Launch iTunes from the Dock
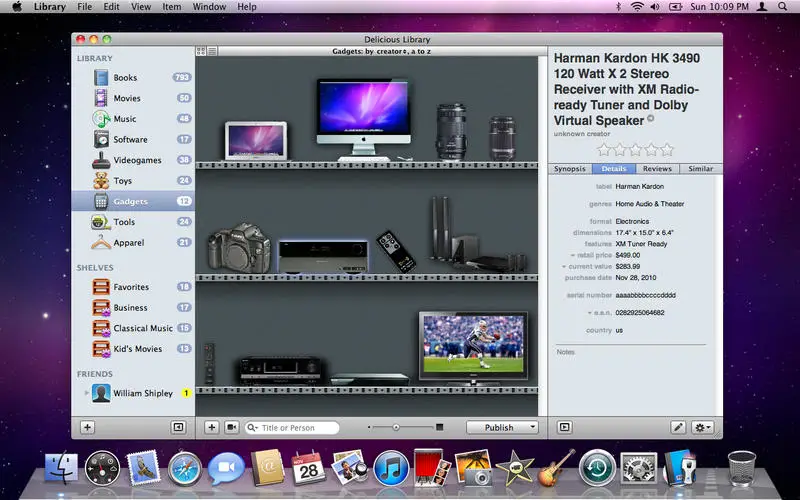800x500 pixels. pyautogui.click(x=391, y=468)
